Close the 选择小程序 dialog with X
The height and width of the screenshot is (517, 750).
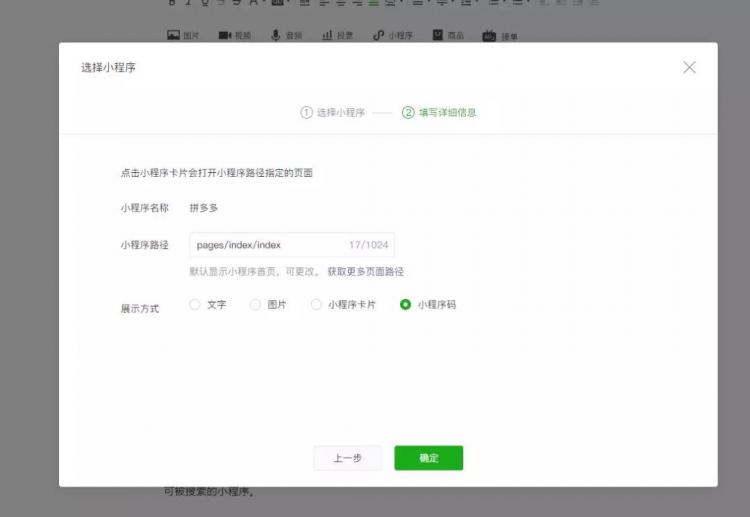(689, 67)
